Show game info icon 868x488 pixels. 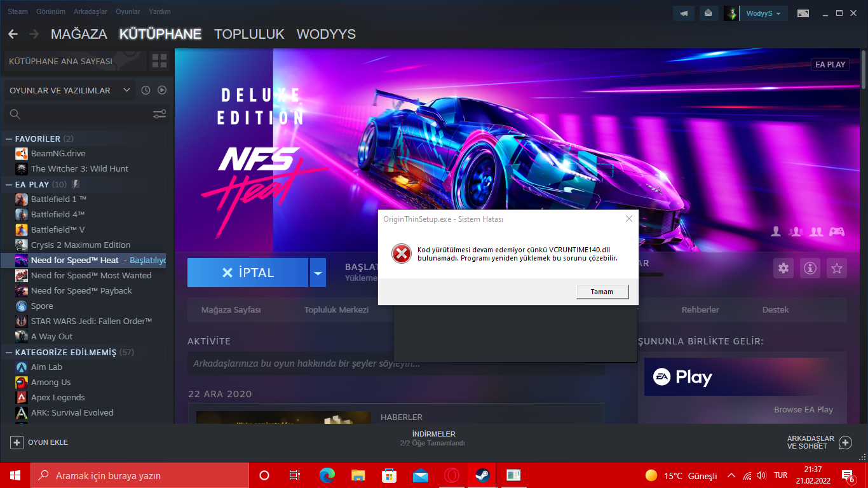pos(810,268)
